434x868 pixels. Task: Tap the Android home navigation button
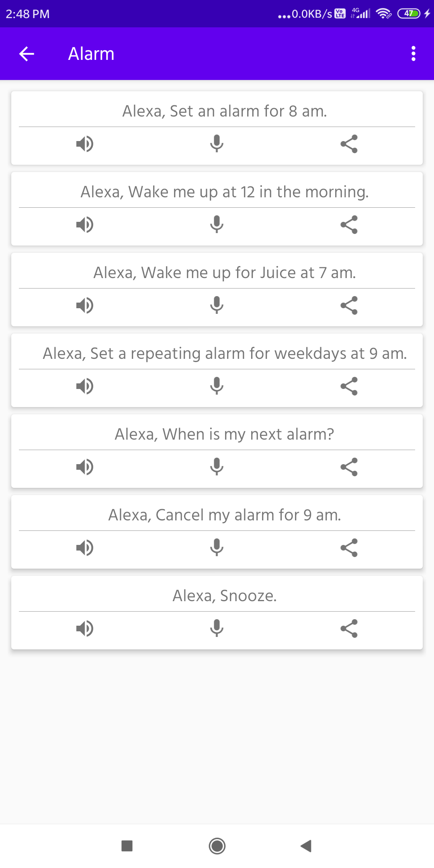217,846
